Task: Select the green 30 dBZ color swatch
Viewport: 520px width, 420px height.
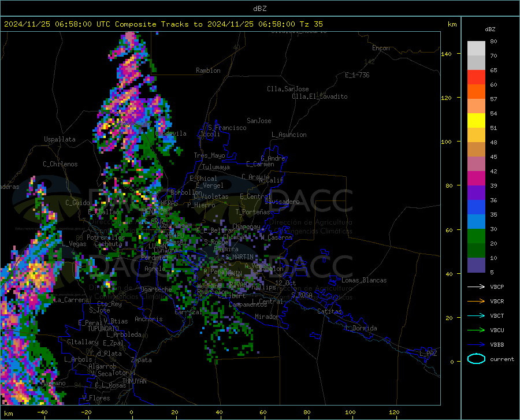Action: pyautogui.click(x=476, y=236)
